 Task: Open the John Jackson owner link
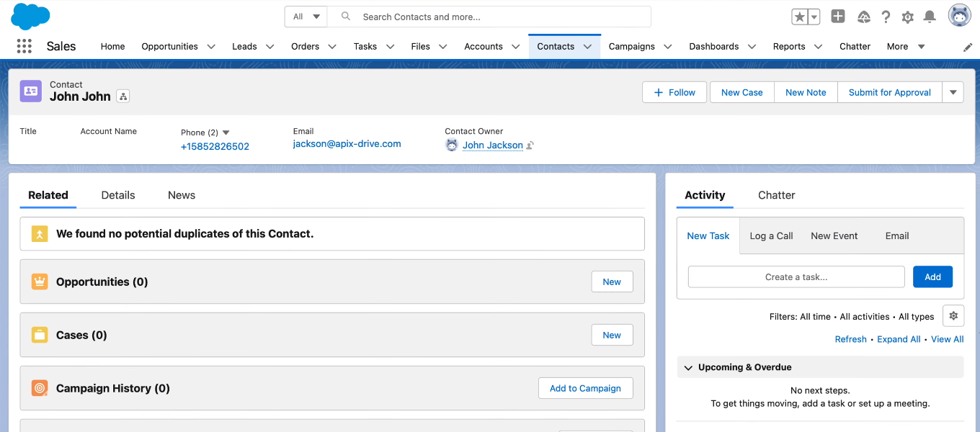493,145
